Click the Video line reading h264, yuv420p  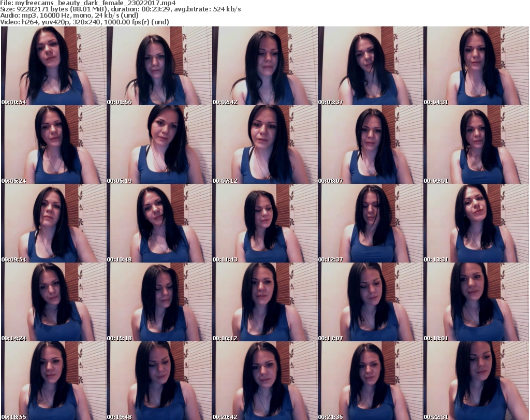pos(84,22)
